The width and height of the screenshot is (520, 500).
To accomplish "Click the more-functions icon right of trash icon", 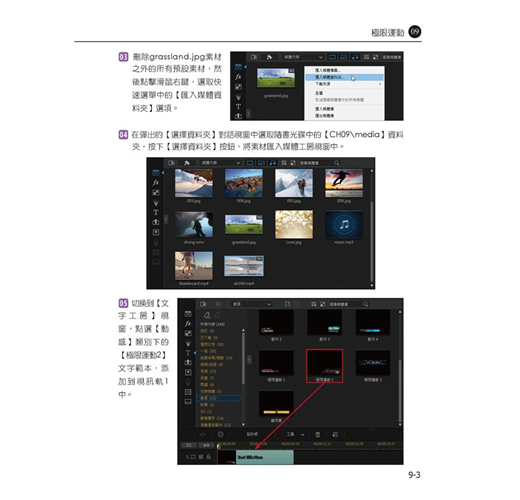I will [335, 434].
